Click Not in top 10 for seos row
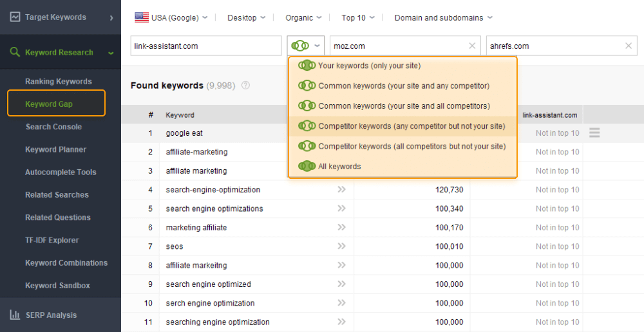 [557, 246]
